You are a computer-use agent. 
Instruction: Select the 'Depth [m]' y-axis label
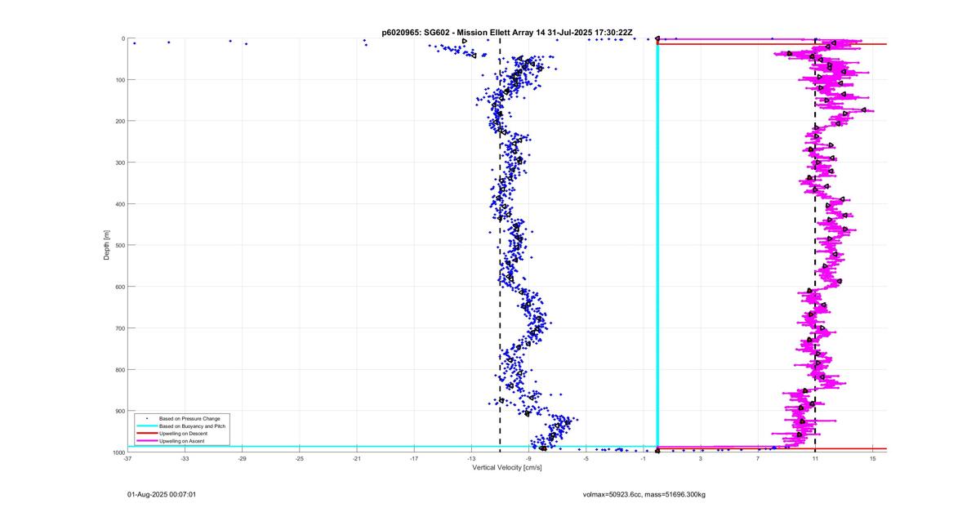(x=106, y=245)
